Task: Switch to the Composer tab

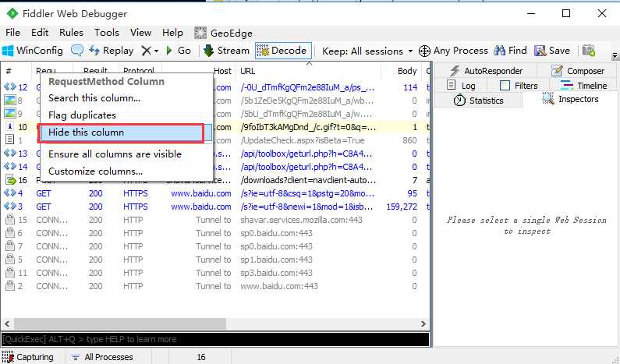Action: tap(578, 71)
